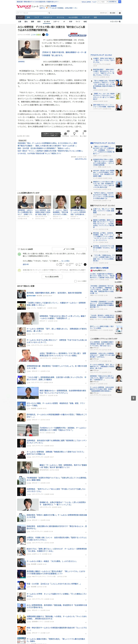Viewport: 138px width, 644px height.
Task: Select the 科学 category
Action: point(71,21)
